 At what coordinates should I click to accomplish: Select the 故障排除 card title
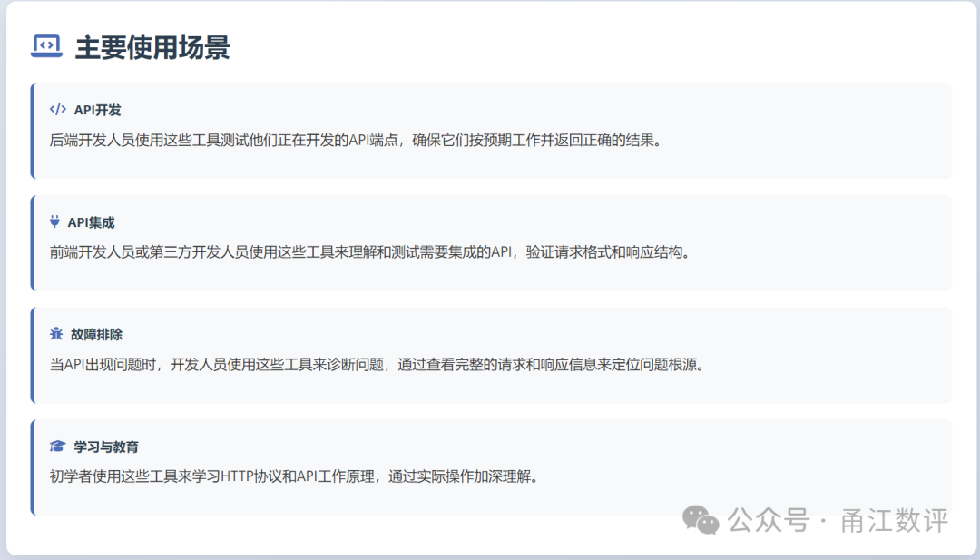point(97,334)
